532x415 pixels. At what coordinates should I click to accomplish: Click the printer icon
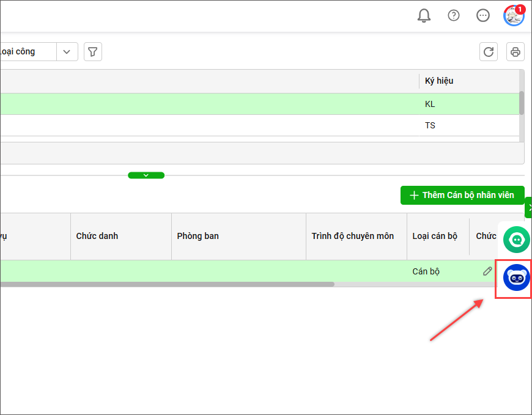[515, 52]
